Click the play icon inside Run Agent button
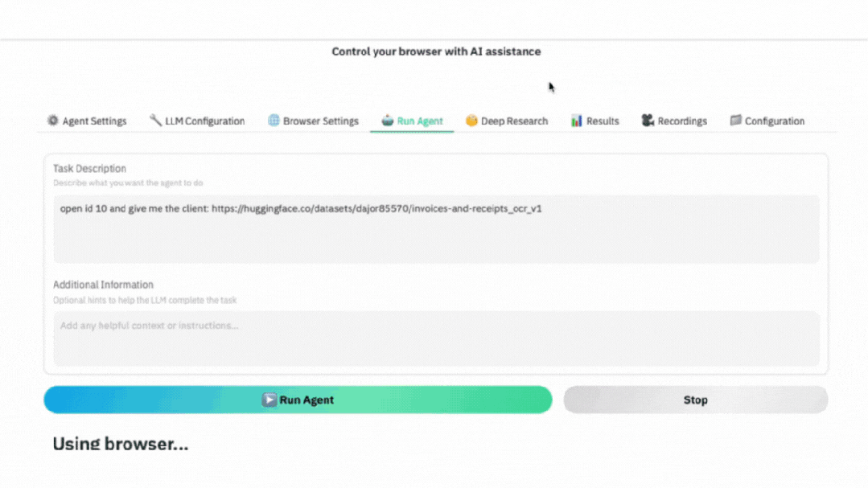This screenshot has width=868, height=488. [x=269, y=400]
